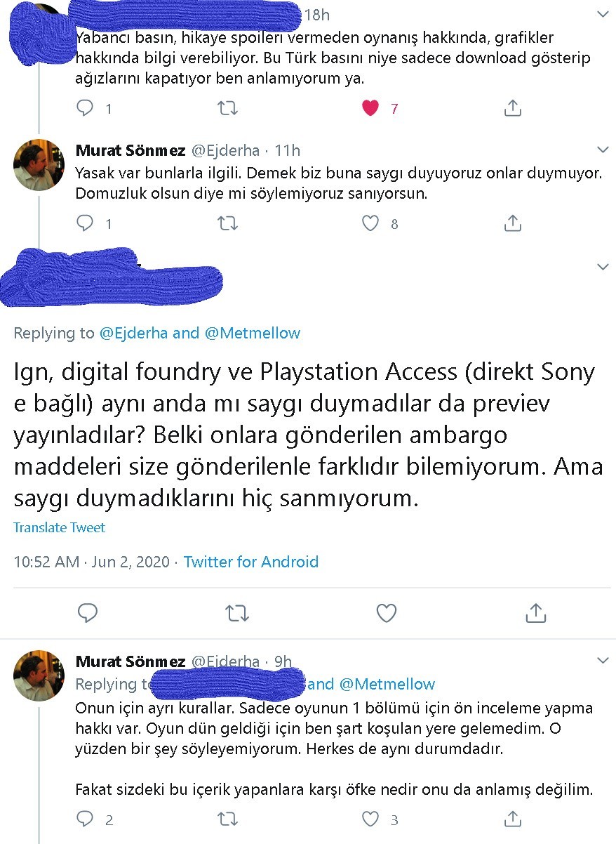The width and height of the screenshot is (616, 844).
Task: Open the @Metmellow mention in main tweet
Action: click(253, 333)
